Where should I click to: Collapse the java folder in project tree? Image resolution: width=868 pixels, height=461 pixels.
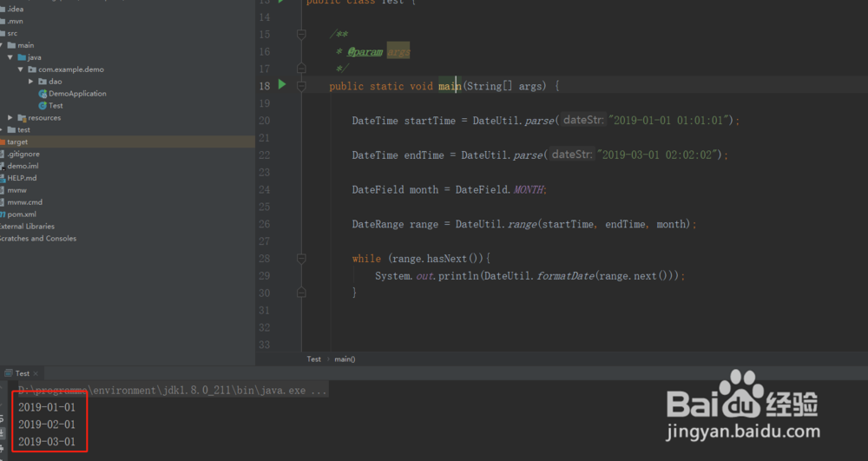click(10, 57)
